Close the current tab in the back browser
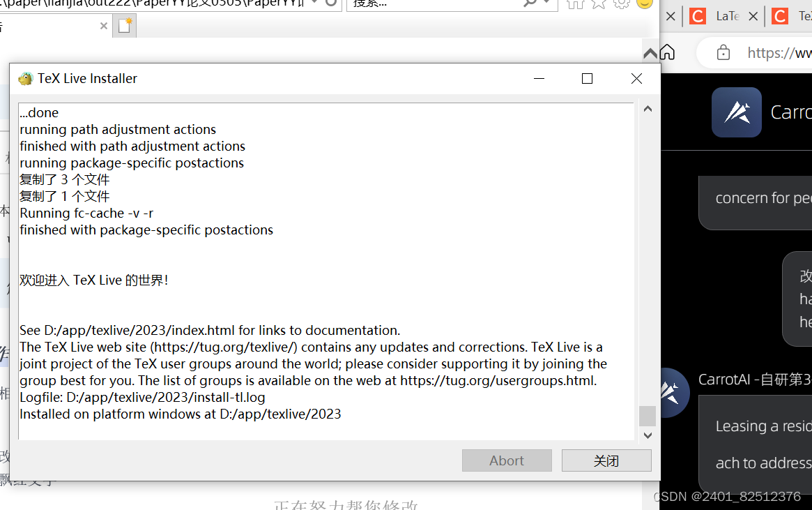Image resolution: width=812 pixels, height=510 pixels. tap(104, 25)
